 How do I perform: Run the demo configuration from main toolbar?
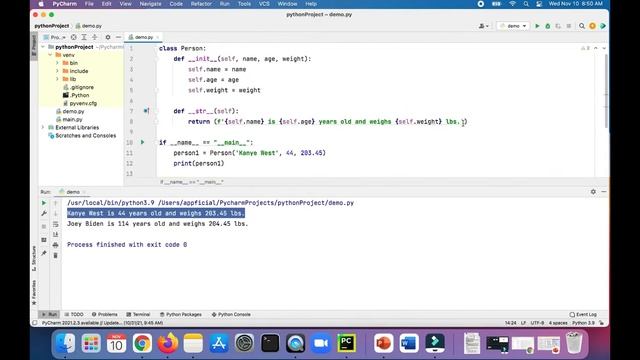click(x=537, y=26)
